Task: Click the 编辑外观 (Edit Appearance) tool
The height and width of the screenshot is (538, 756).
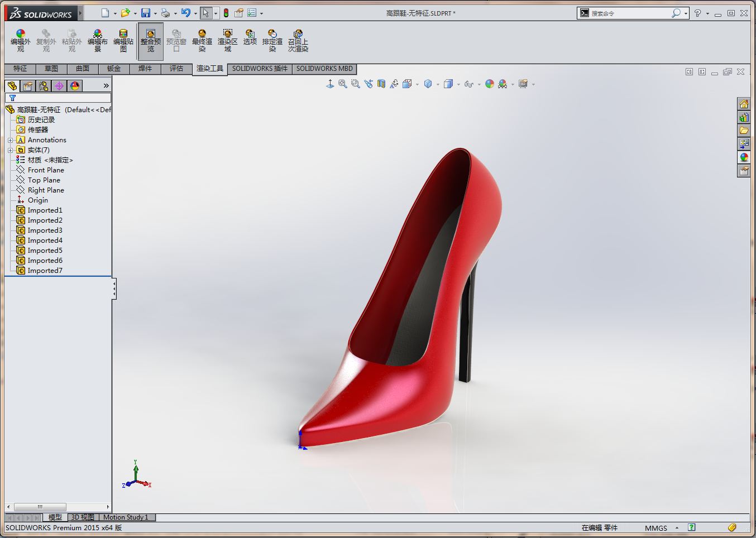Action: coord(20,41)
